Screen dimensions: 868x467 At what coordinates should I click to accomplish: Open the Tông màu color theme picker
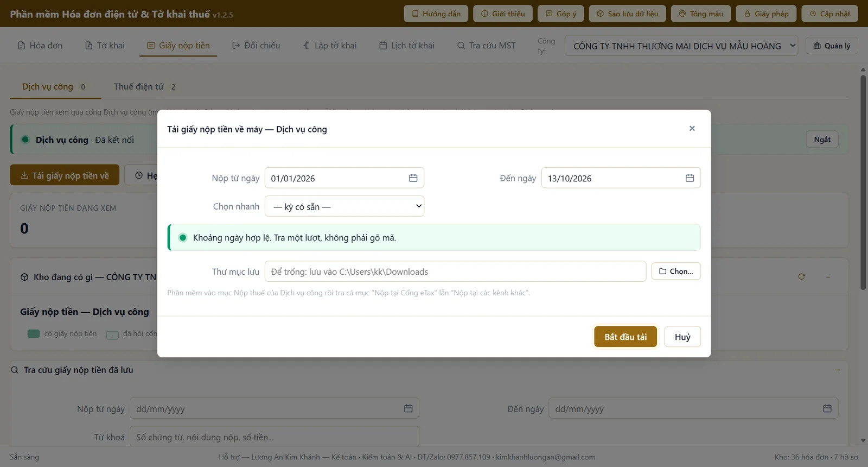[701, 14]
